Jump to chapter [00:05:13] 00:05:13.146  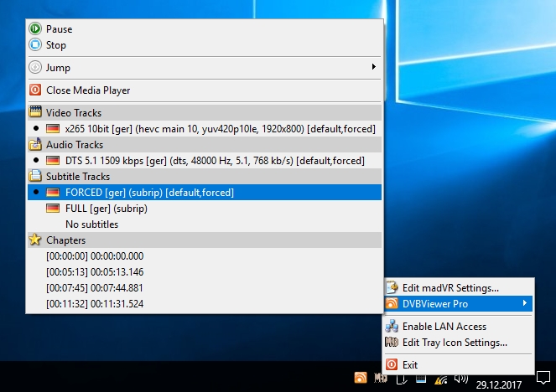point(205,272)
